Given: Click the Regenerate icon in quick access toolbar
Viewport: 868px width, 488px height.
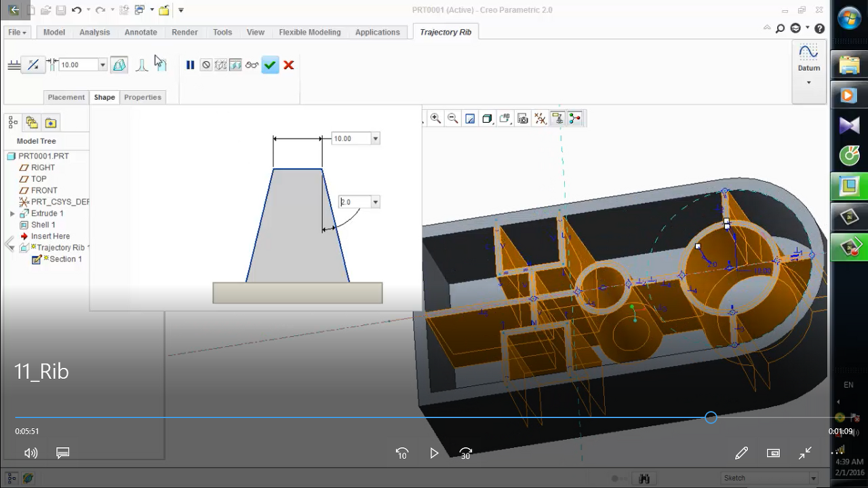Looking at the screenshot, I should point(123,10).
